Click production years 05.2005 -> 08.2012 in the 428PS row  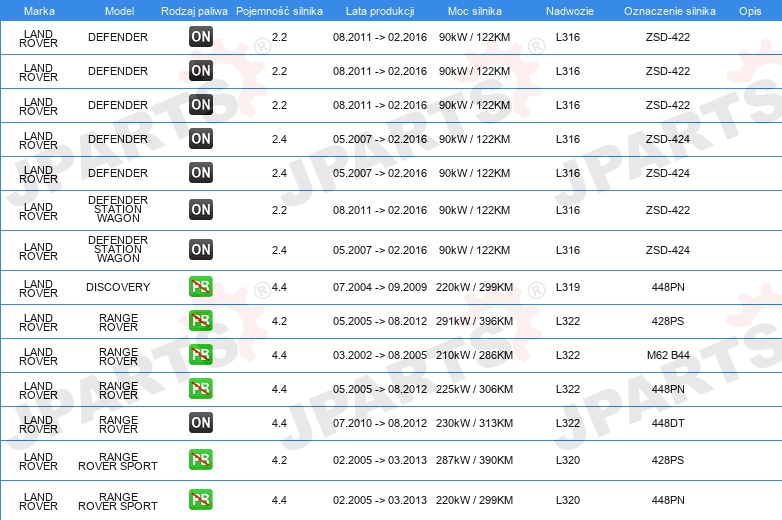(380, 321)
